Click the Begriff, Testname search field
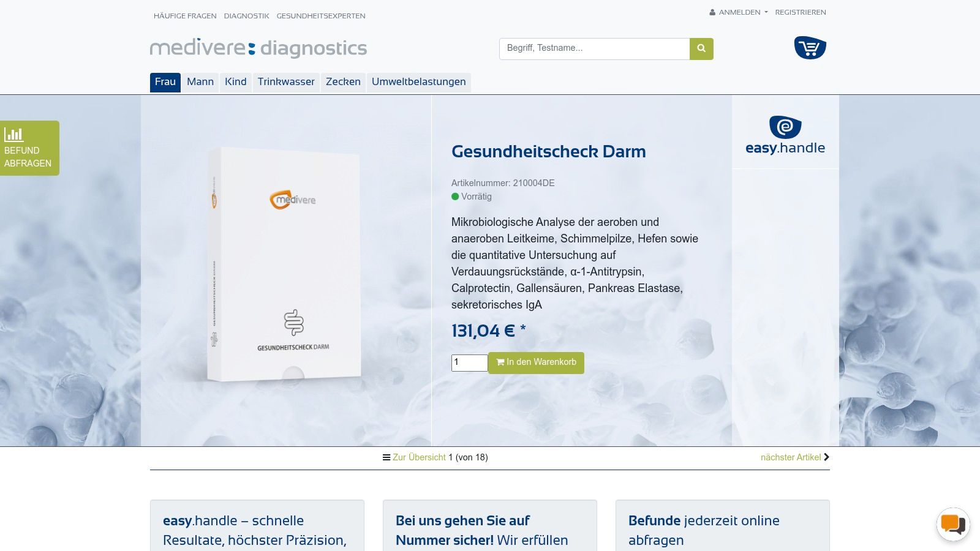Screen dimensions: 980x551 point(594,49)
